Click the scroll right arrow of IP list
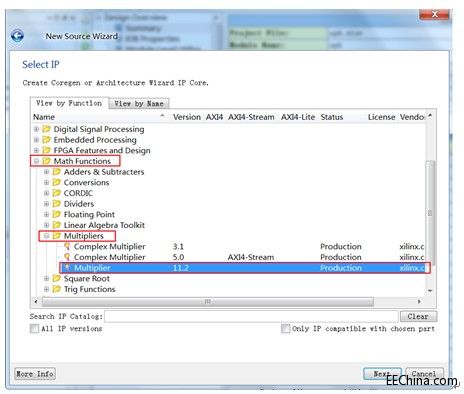Viewport: 464px width, 394px height. (x=419, y=302)
